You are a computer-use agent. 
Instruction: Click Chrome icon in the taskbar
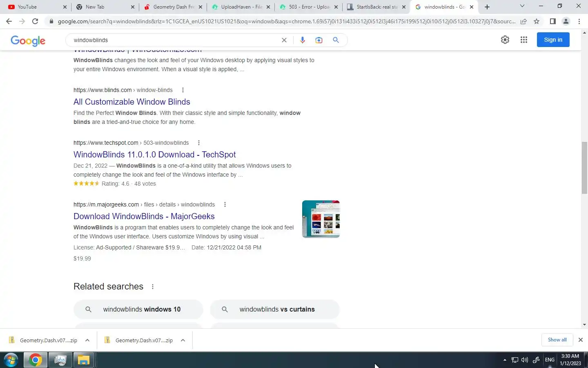(36, 360)
